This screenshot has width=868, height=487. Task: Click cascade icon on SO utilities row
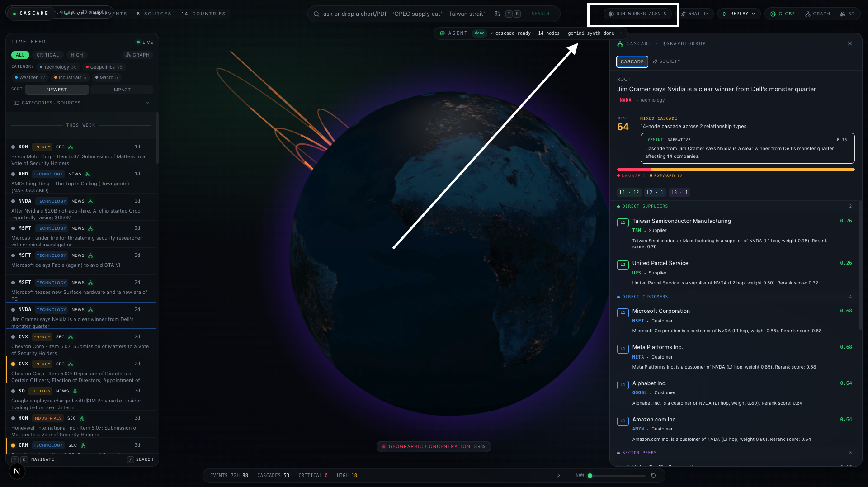point(75,391)
